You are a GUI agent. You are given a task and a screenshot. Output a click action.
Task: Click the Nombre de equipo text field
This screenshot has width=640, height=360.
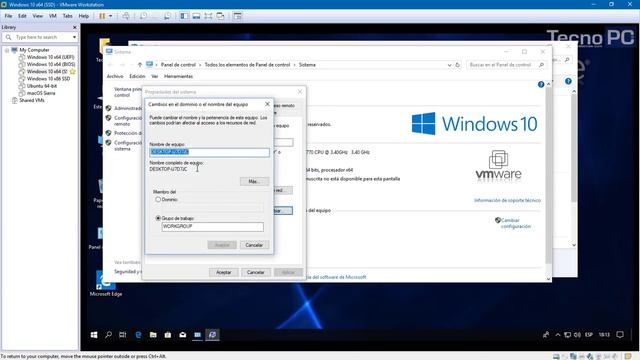(209, 152)
